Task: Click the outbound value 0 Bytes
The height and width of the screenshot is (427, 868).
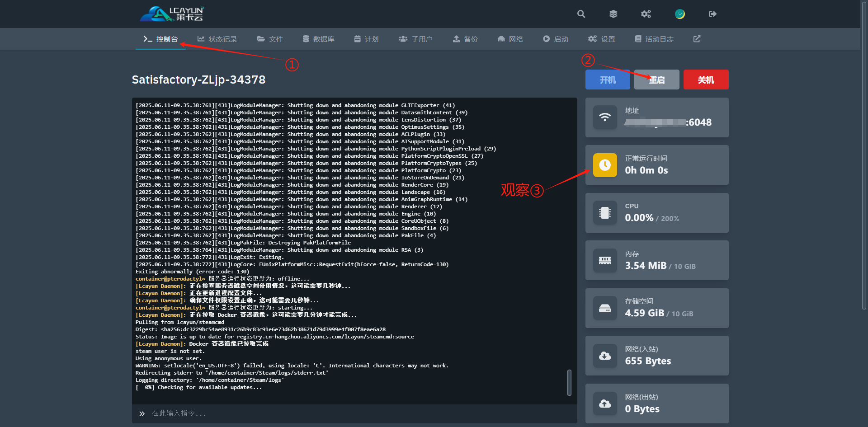Action: 642,409
